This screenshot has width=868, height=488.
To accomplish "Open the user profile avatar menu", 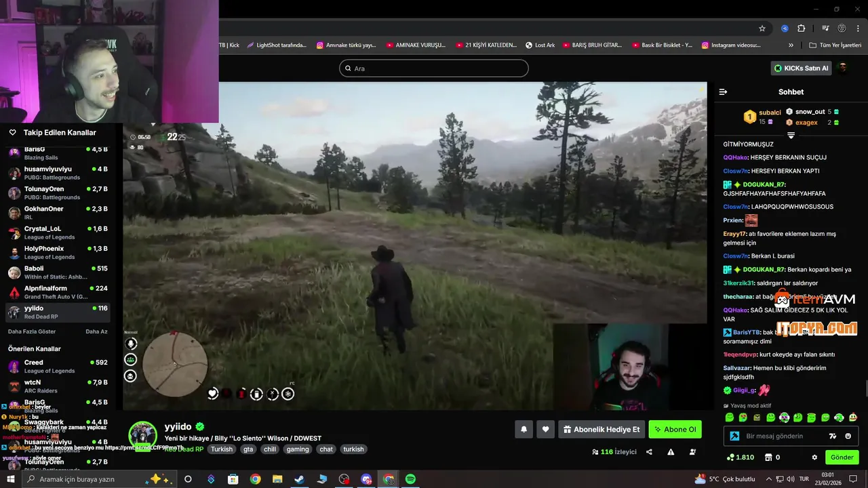I will point(843,68).
